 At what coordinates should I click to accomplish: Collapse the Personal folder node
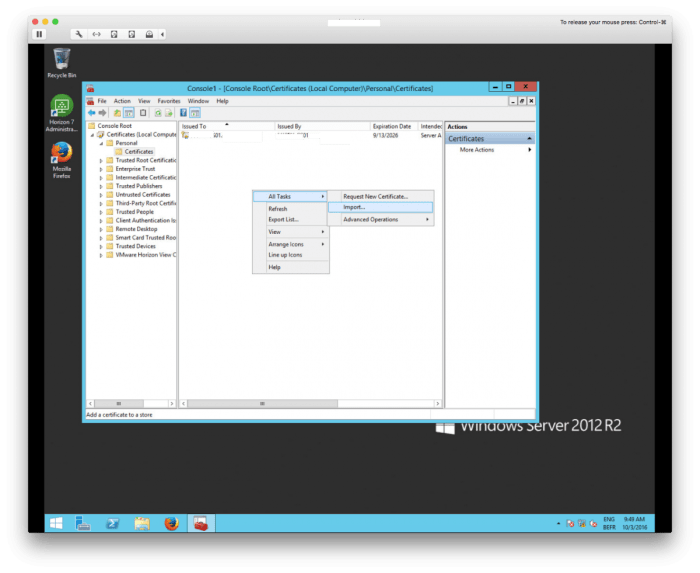(x=102, y=143)
